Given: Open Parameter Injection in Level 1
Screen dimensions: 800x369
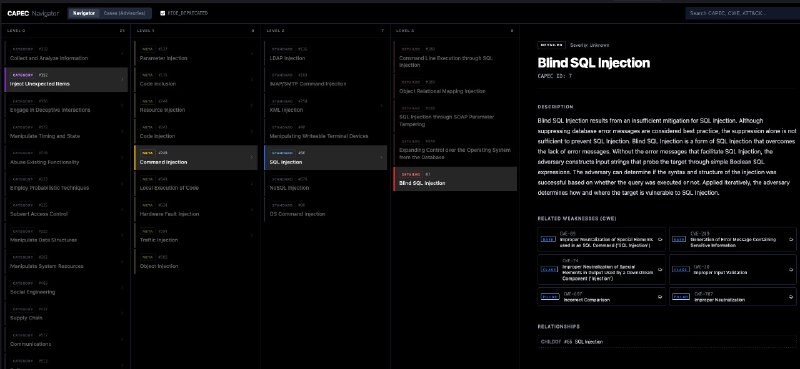Looking at the screenshot, I should [x=195, y=54].
